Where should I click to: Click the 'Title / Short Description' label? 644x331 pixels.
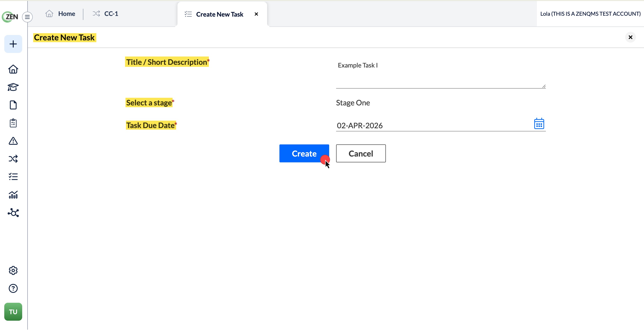(167, 62)
